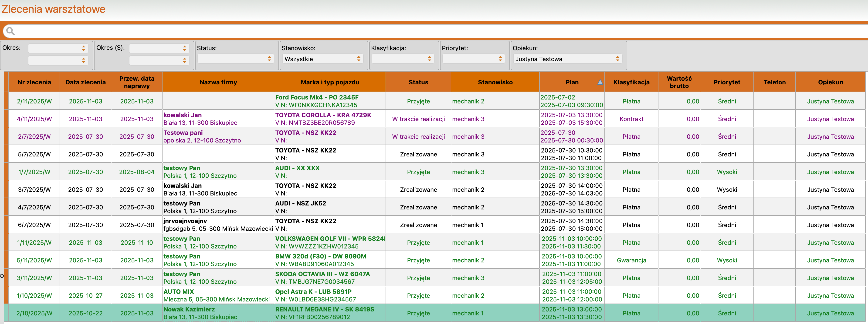Open the second Okres (S) dropdown
Viewport: 868px width, 324px height.
coord(159,60)
